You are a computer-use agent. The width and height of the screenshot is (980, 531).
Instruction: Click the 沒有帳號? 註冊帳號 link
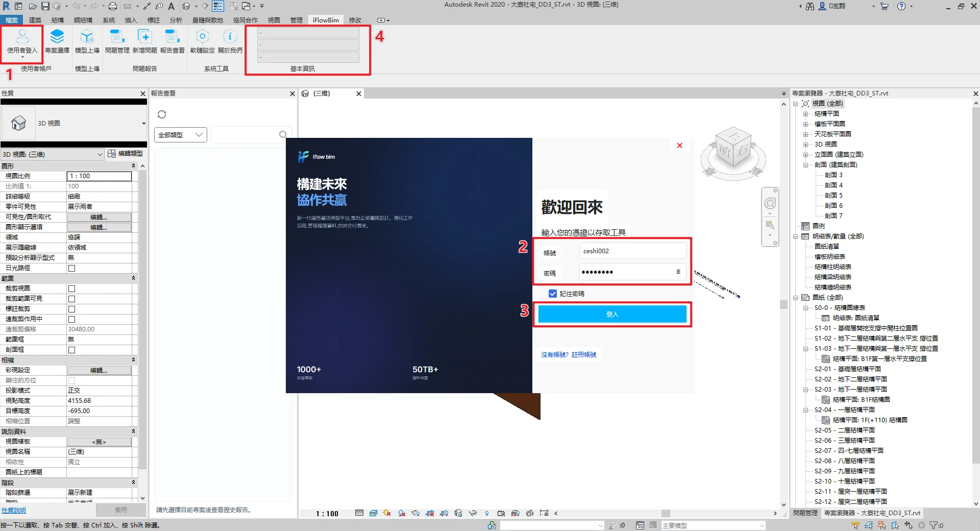pyautogui.click(x=569, y=354)
